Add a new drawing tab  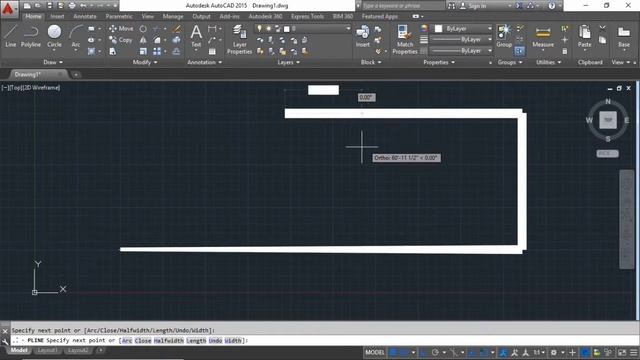click(x=76, y=75)
